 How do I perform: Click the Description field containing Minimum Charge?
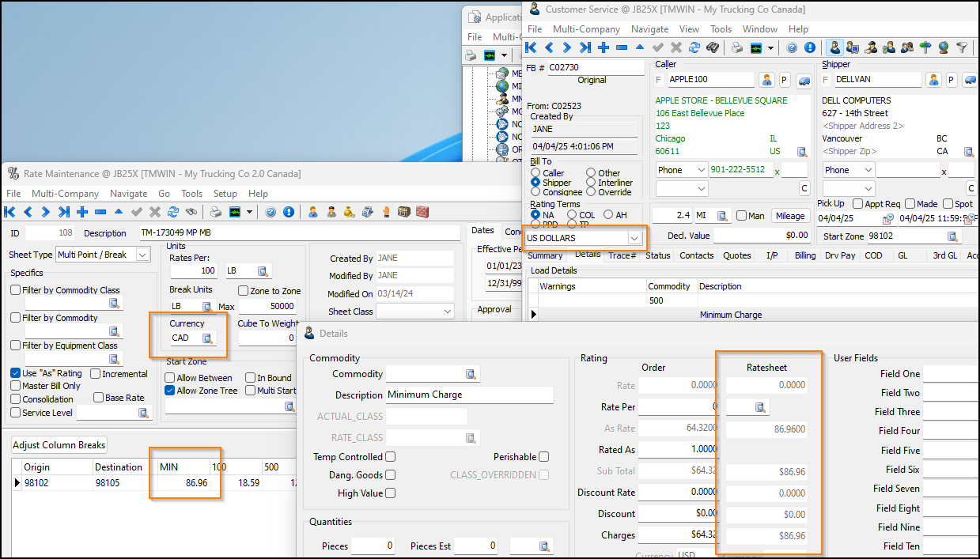point(469,395)
